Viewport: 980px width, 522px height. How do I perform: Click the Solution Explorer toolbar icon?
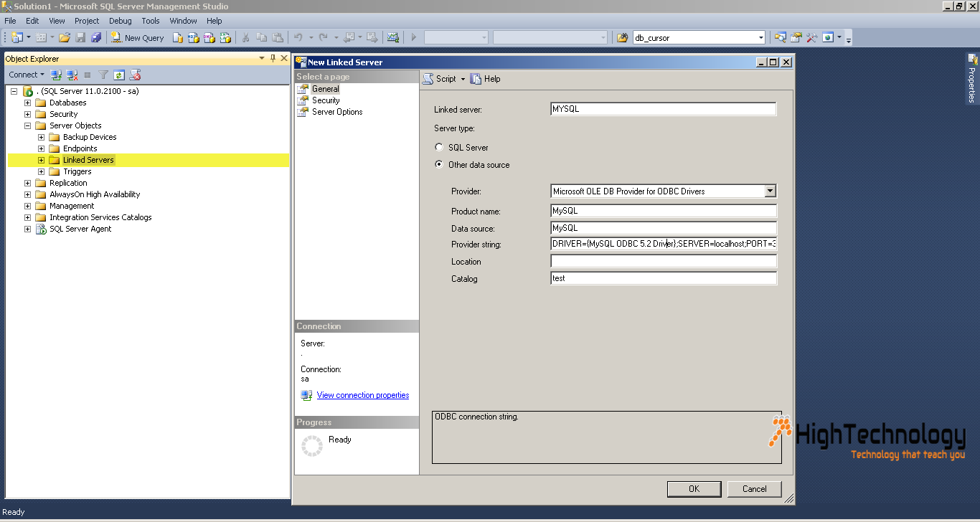tap(780, 37)
